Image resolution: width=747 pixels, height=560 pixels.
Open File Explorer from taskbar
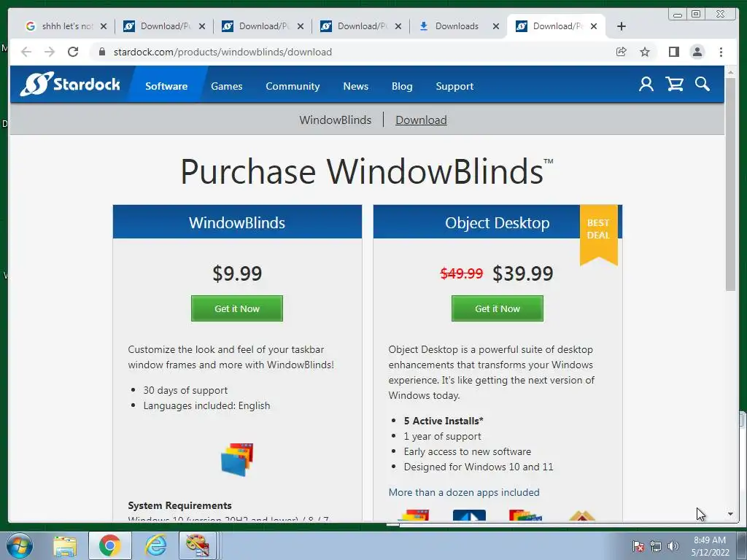coord(65,546)
